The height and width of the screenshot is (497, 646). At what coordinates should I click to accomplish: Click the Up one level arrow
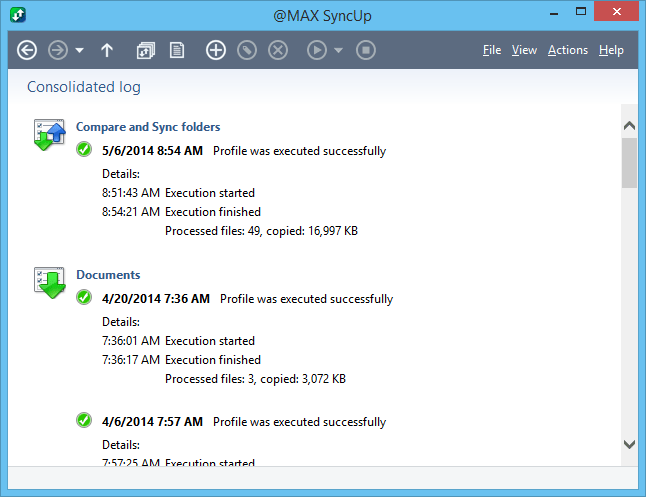click(x=108, y=50)
